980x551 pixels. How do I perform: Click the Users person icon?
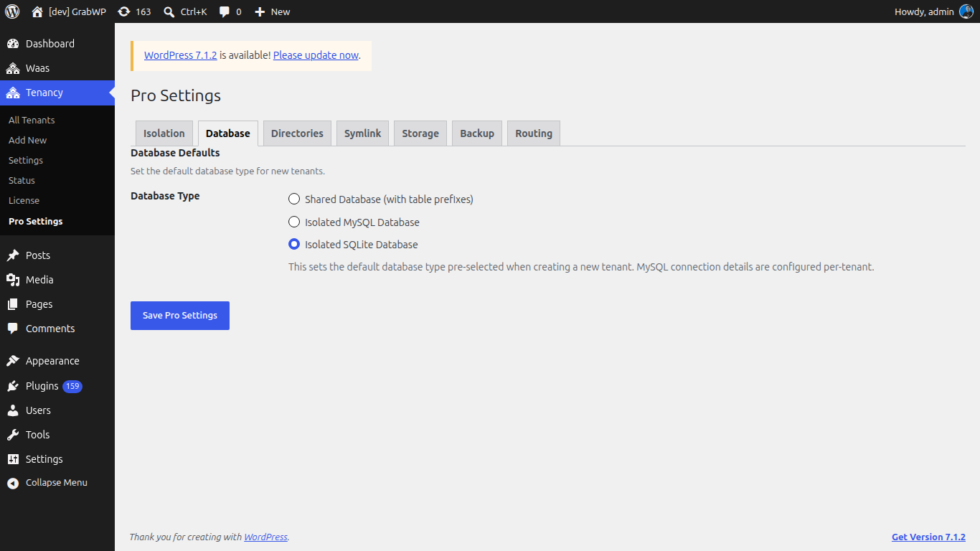(x=13, y=410)
